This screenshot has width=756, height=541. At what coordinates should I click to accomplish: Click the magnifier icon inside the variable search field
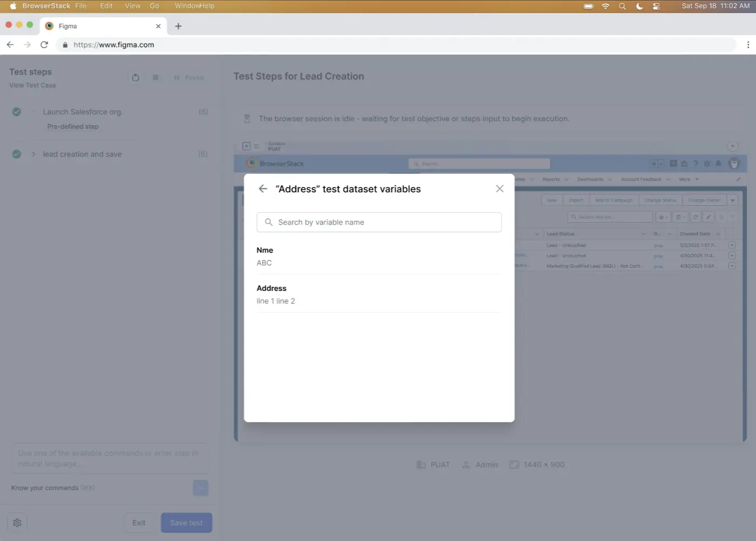[x=268, y=222]
